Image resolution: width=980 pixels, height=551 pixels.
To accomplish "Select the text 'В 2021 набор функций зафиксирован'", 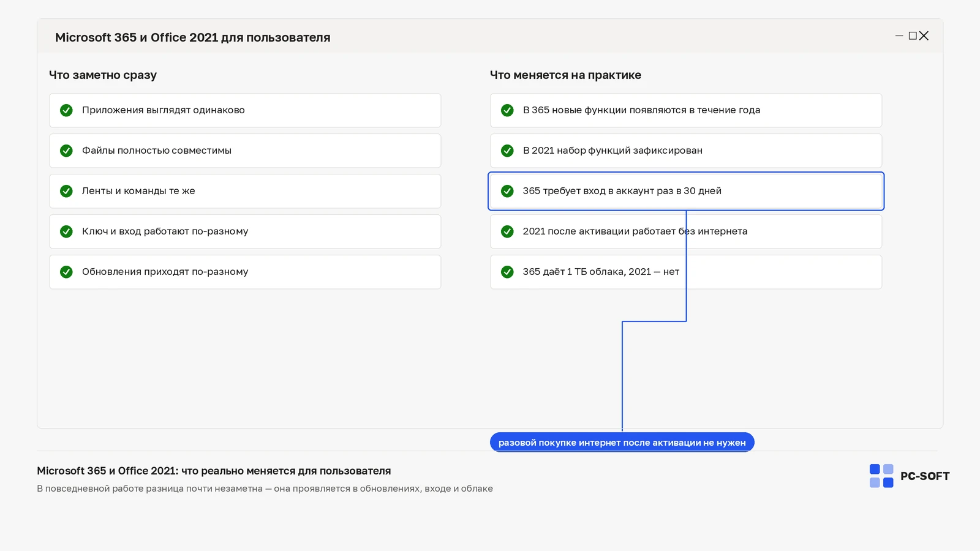I will (x=612, y=151).
